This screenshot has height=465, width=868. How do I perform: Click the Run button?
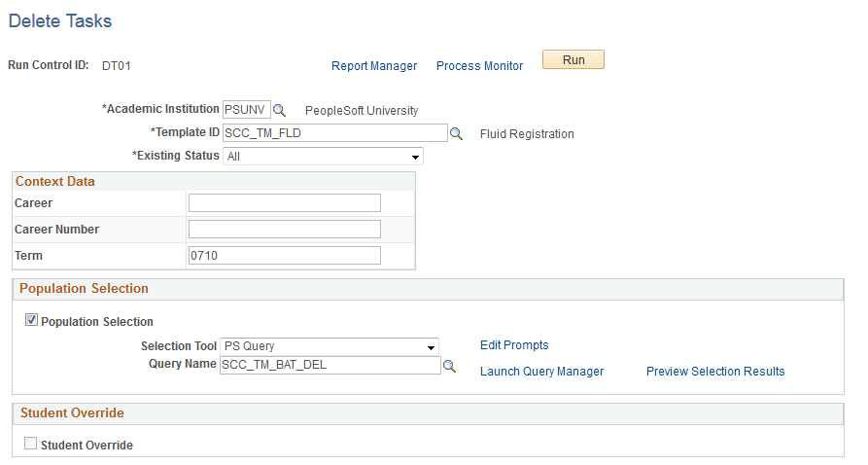pos(573,60)
